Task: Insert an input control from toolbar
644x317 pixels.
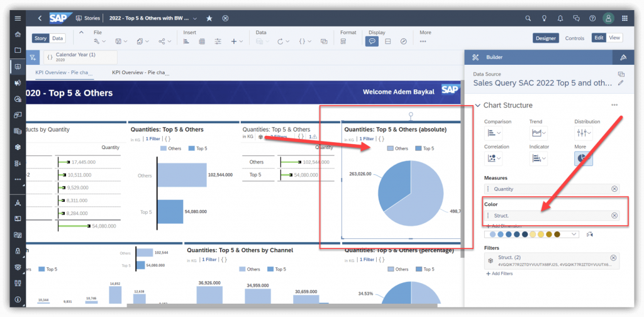Action: coord(218,42)
